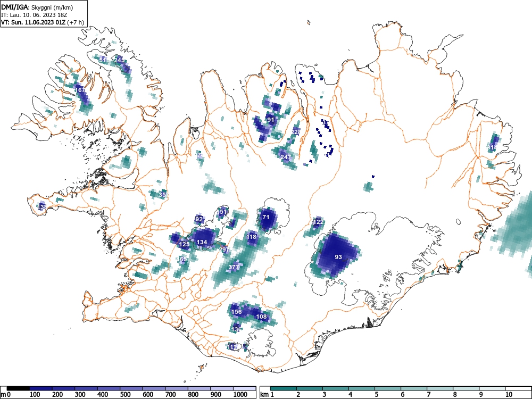This screenshot has width=532, height=399.
Task: Click the visibility value 297 on the map
Action: (224, 250)
